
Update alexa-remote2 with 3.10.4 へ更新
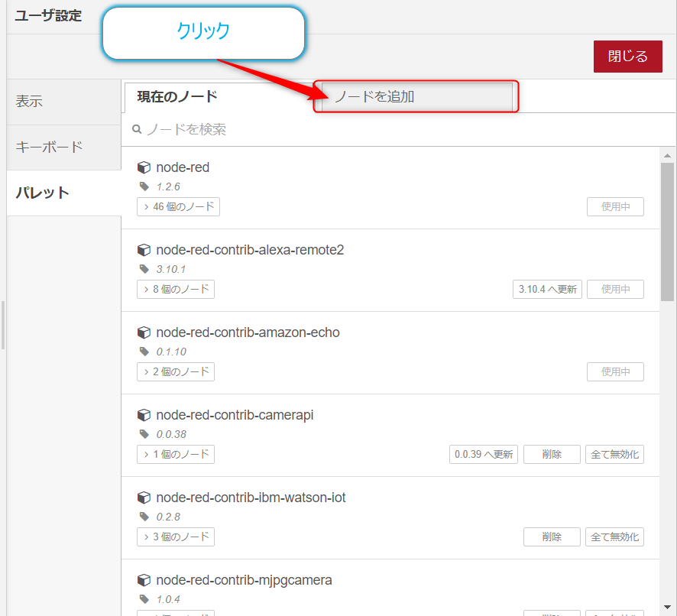[547, 289]
